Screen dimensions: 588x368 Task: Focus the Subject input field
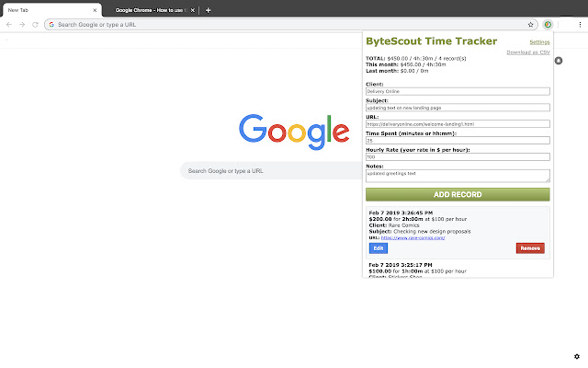pos(458,108)
